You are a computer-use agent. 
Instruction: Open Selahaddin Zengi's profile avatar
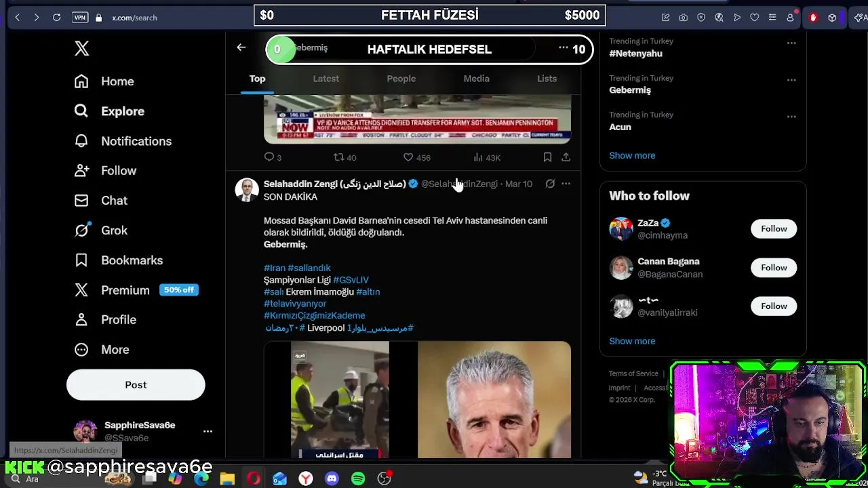tap(247, 190)
